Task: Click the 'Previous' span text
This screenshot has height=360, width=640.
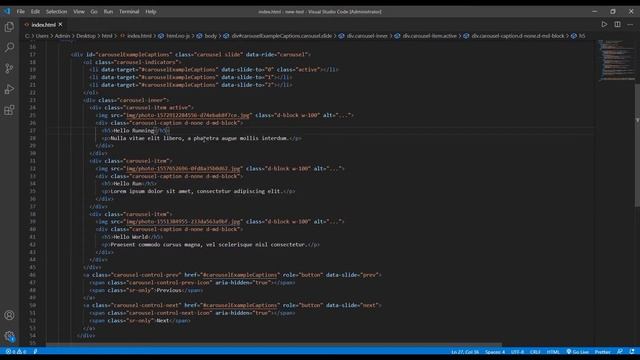Action: tap(169, 291)
